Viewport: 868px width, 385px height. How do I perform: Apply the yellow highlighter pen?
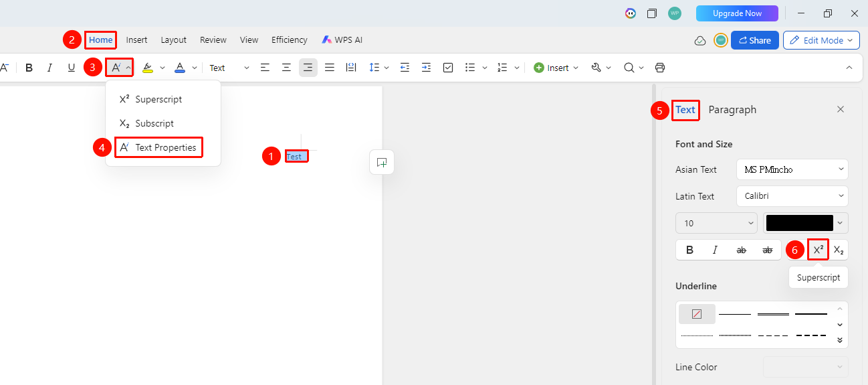(148, 68)
